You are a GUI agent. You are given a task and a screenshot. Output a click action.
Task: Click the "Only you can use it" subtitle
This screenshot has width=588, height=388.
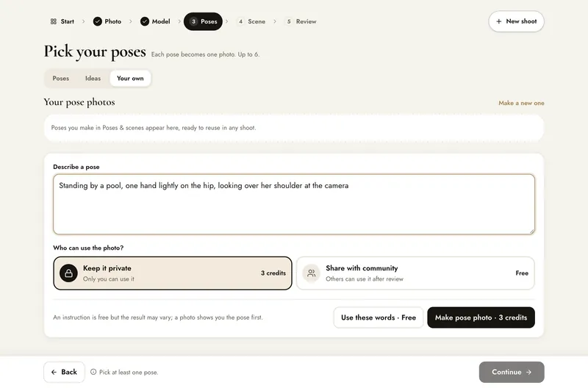tap(109, 279)
